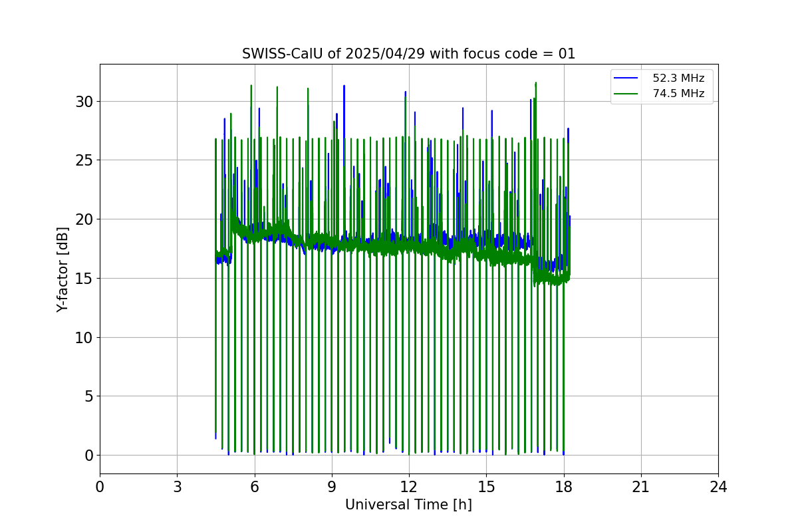Click the blue line sample in legend
Viewport: 798px width, 532px height.
626,78
